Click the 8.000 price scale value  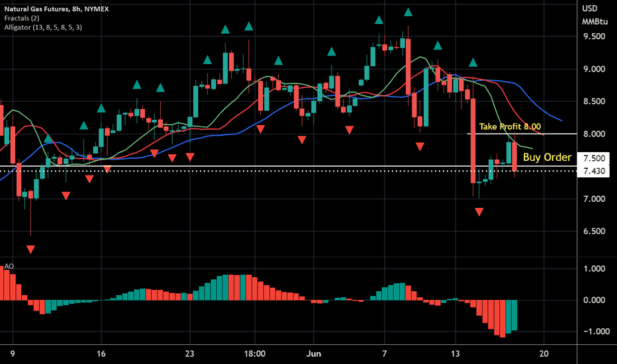pyautogui.click(x=594, y=134)
